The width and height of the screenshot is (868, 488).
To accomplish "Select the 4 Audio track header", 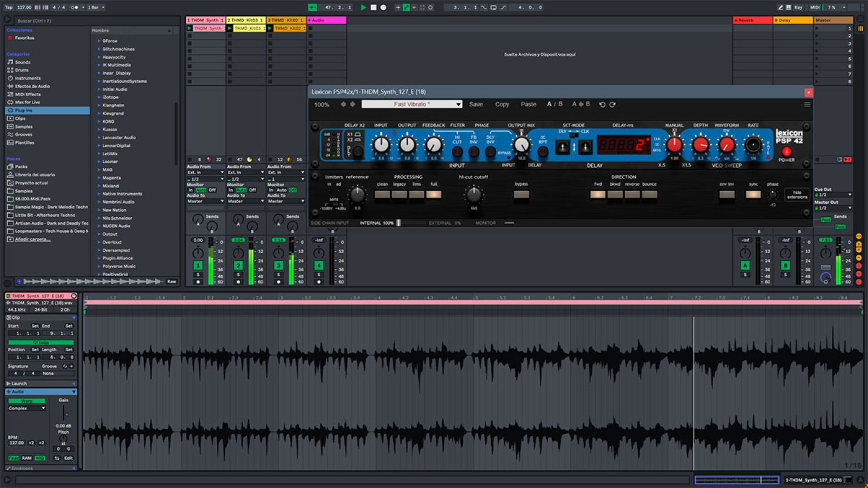I will click(x=327, y=20).
